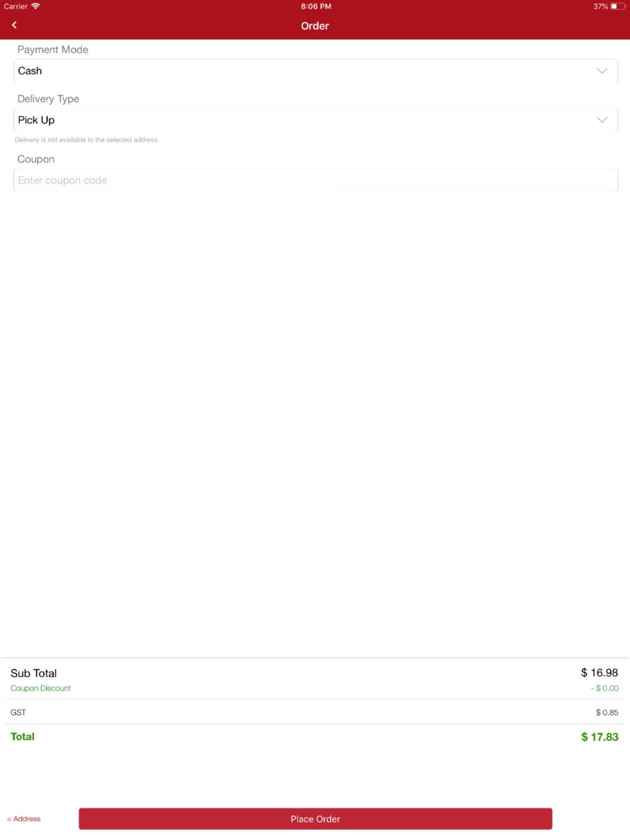
Task: Tap the battery icon in status bar
Action: pos(617,6)
